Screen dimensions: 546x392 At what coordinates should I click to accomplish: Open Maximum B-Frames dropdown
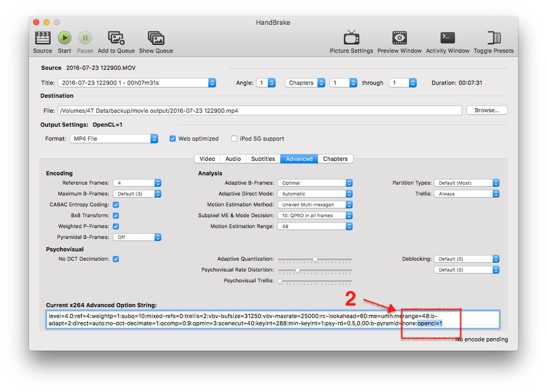click(x=137, y=193)
